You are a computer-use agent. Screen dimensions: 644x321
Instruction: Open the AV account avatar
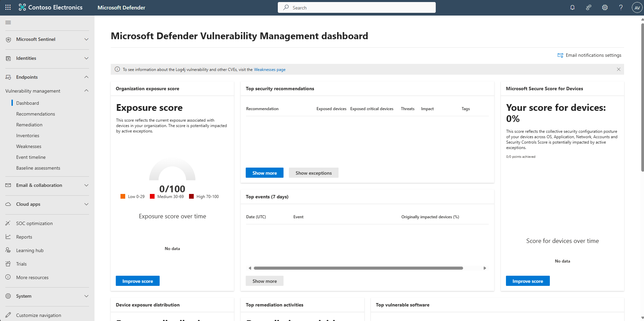(x=637, y=7)
